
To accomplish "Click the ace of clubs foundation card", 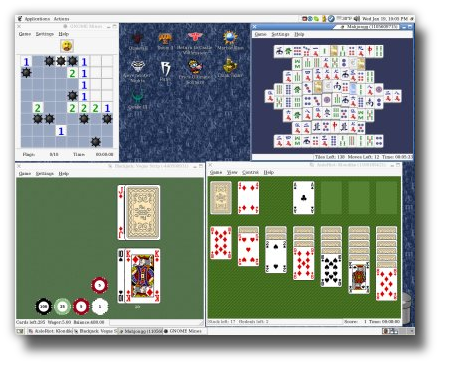I will pos(303,198).
